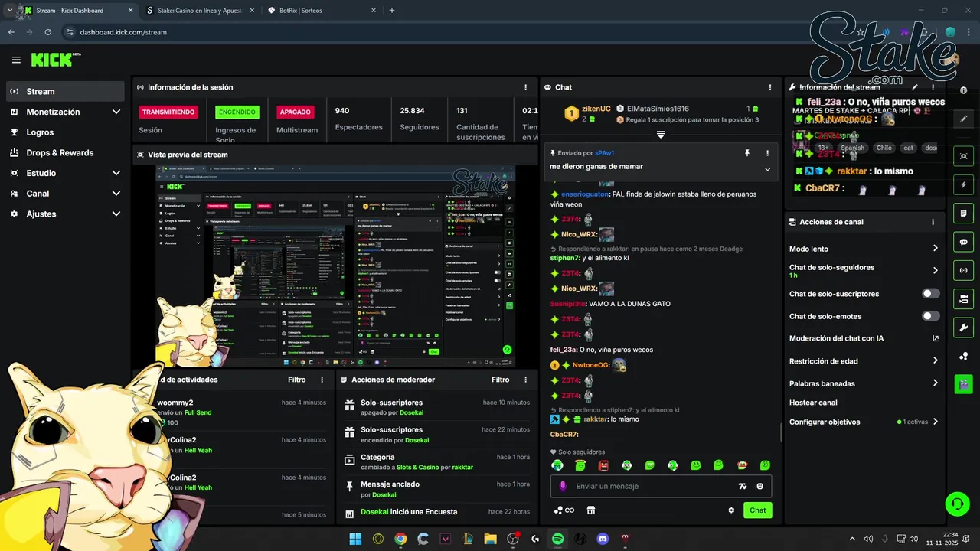Click the wrench icon in the right toolbar
This screenshot has height=551, width=980.
coord(963,328)
